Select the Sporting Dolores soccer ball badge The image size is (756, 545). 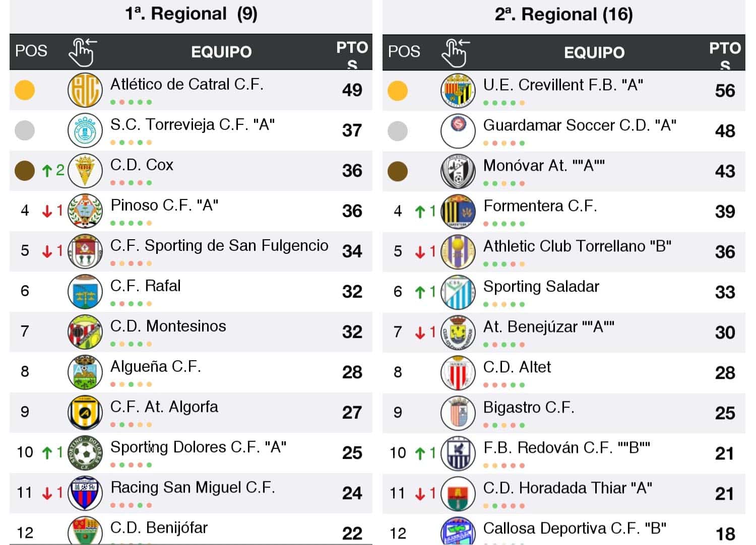85,453
